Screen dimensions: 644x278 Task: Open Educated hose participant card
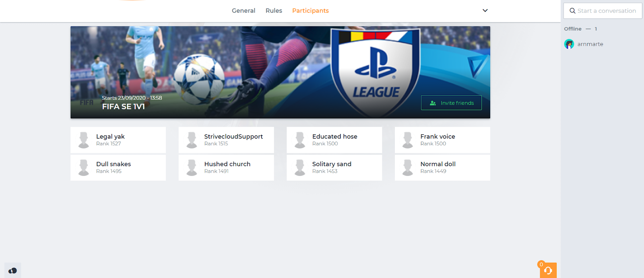pyautogui.click(x=334, y=140)
